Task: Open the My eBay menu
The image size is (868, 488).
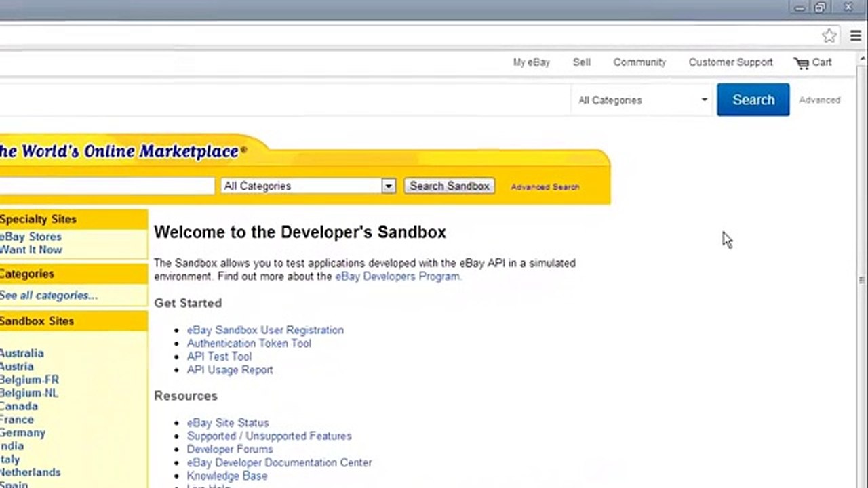Action: click(531, 62)
